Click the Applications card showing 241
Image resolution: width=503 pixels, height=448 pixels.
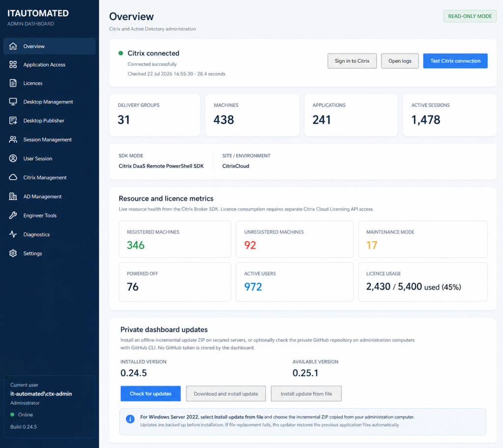point(351,115)
